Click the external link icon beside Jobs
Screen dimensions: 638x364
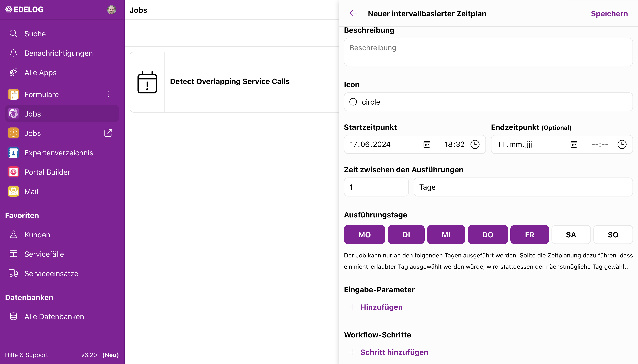108,133
